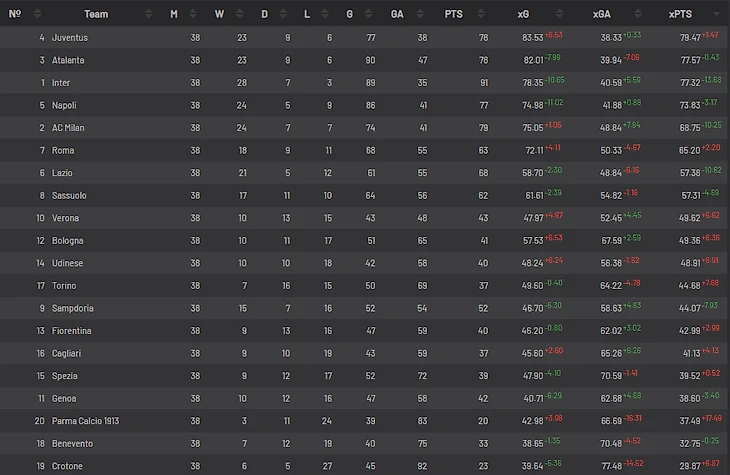The height and width of the screenshot is (475, 730).
Task: Open Parma Calcio 1913 team page
Action: point(85,421)
